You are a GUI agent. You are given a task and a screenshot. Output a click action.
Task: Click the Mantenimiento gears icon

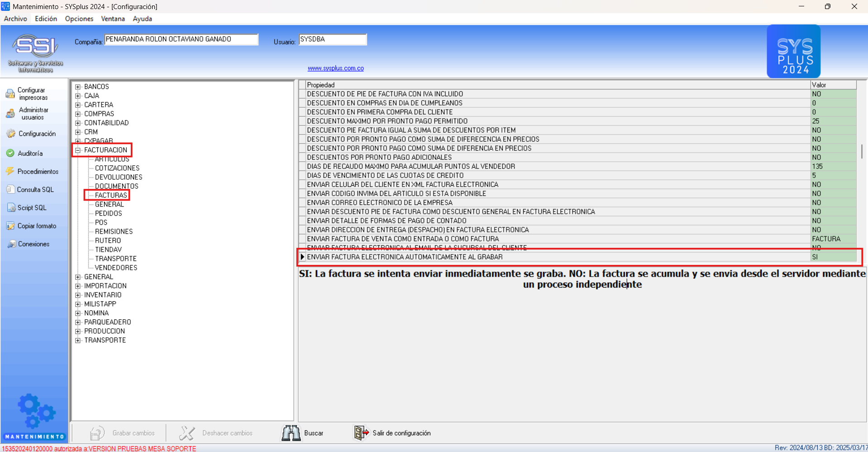(36, 411)
